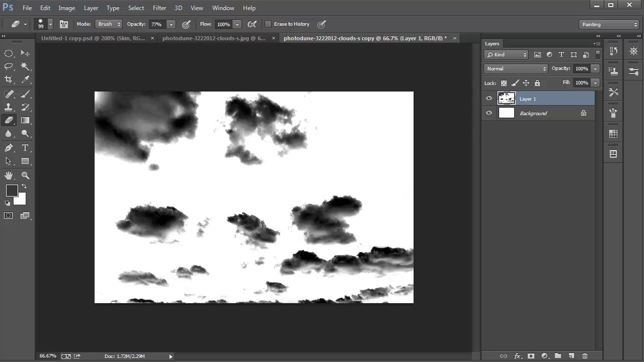Add a layer mask icon
Viewport: 644px width, 362px height.
point(531,356)
